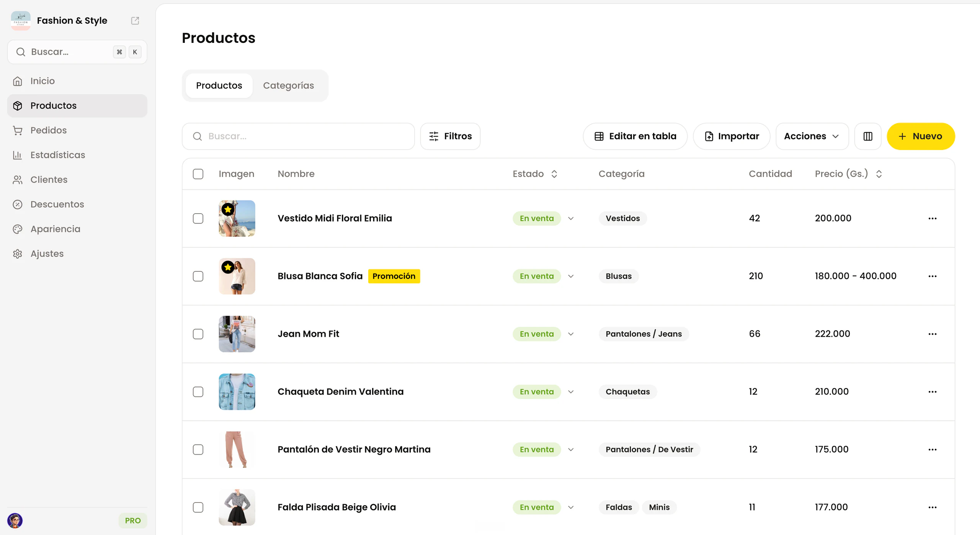This screenshot has width=980, height=535.
Task: Select checkbox for Vestido Midi Floral Emilia
Action: 198,219
